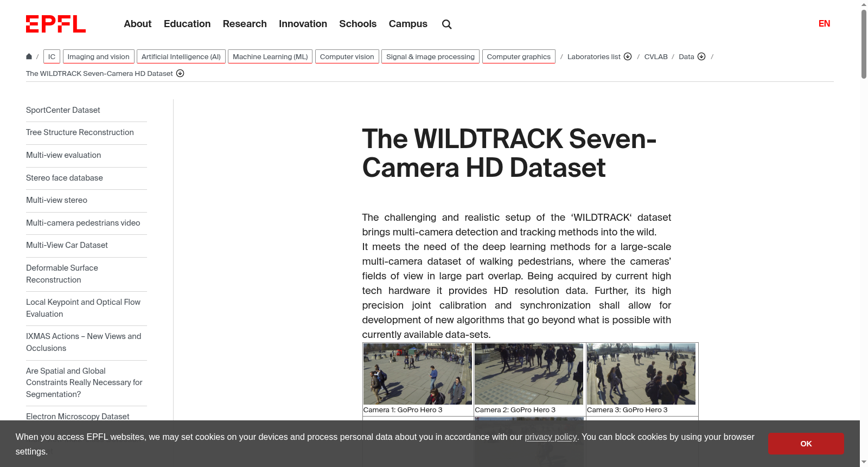Open the Research menu
The width and height of the screenshot is (868, 467).
click(x=245, y=24)
